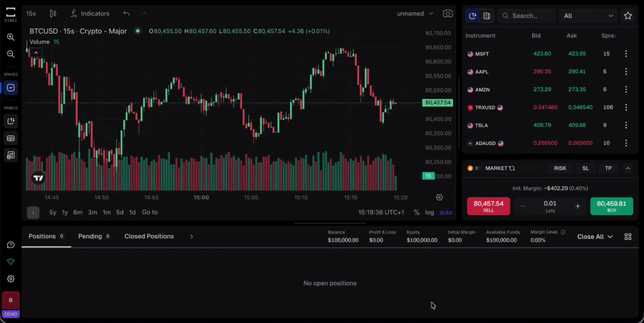Change the candlestick chart type
Image resolution: width=644 pixels, height=323 pixels.
[53, 14]
